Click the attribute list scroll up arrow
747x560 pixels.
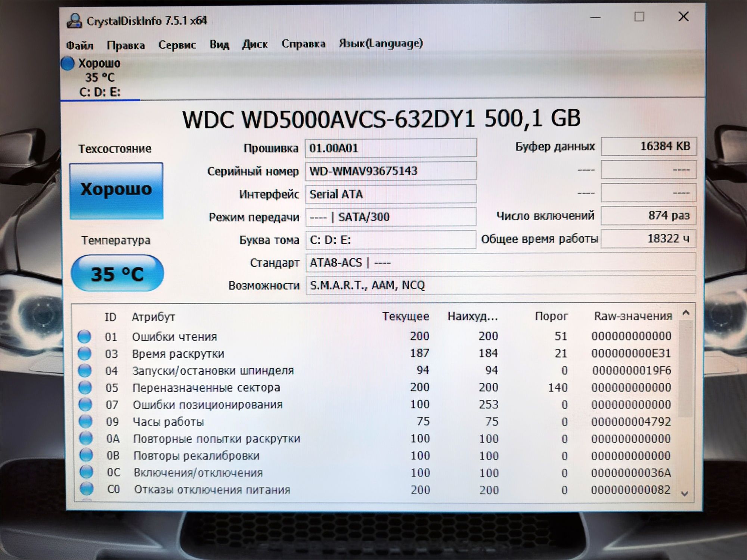[x=686, y=313]
